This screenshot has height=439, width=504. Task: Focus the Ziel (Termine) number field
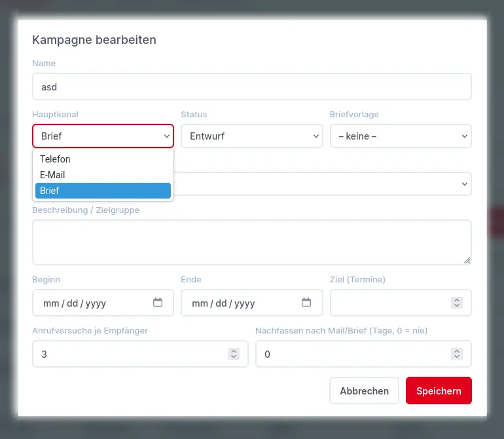point(401,303)
